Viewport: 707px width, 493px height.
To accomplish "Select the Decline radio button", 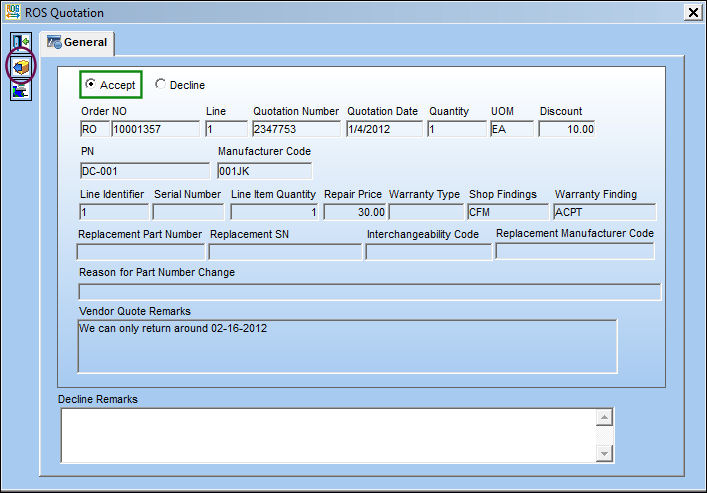I will pos(160,84).
